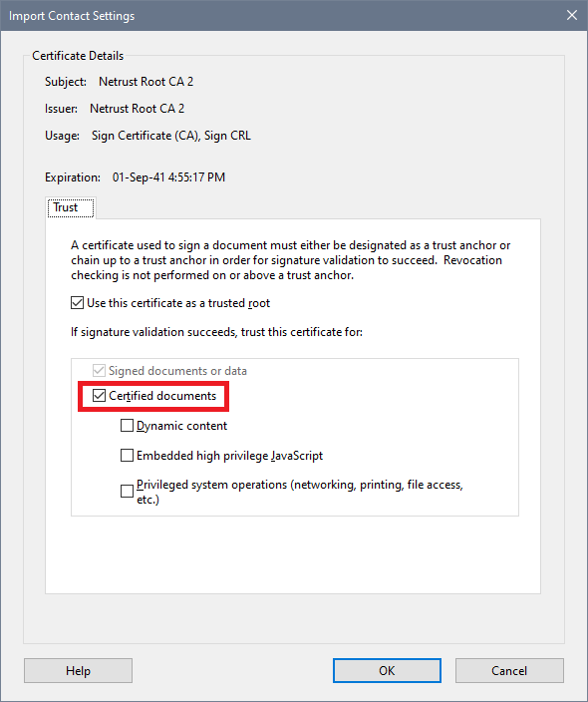
Task: Click the Expiration date 01-Sep-41
Action: [139, 177]
